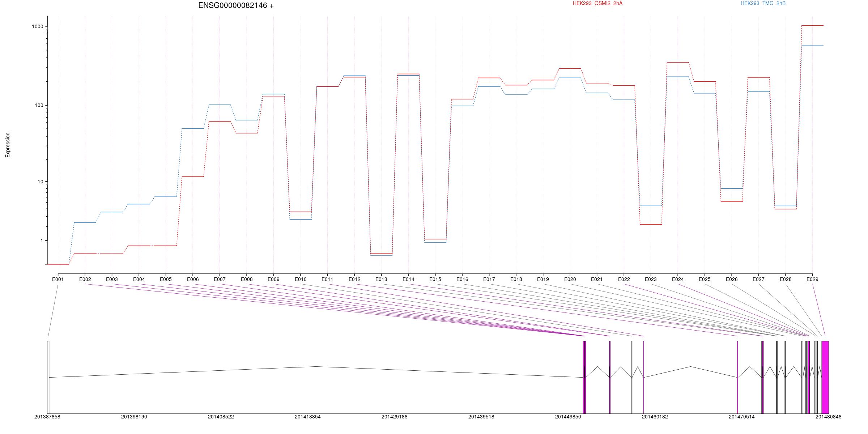Click exon label E018
Screen dimensions: 868x434
point(516,279)
